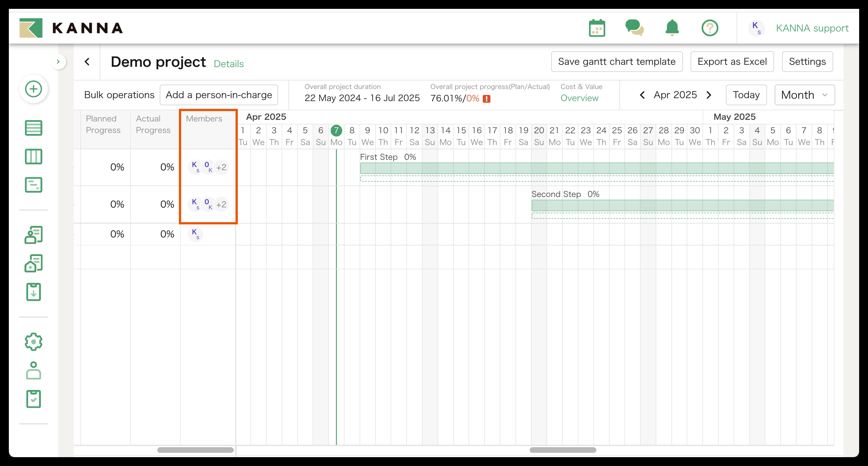
Task: Open the help question mark icon
Action: coord(710,28)
